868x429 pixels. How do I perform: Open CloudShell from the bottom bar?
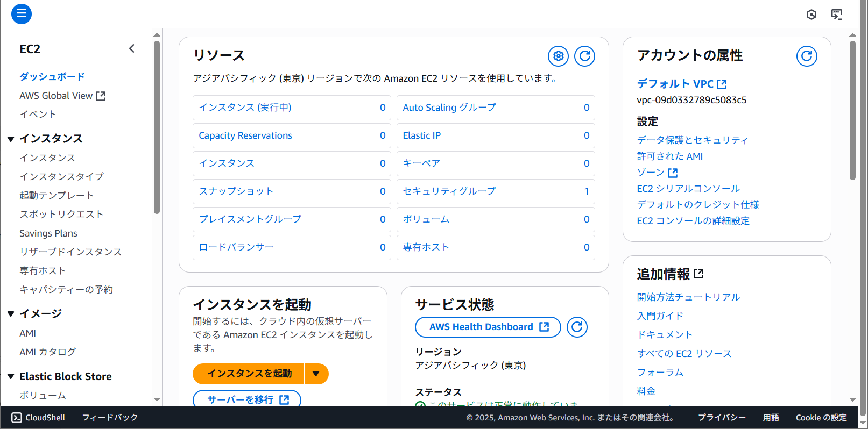(38, 418)
